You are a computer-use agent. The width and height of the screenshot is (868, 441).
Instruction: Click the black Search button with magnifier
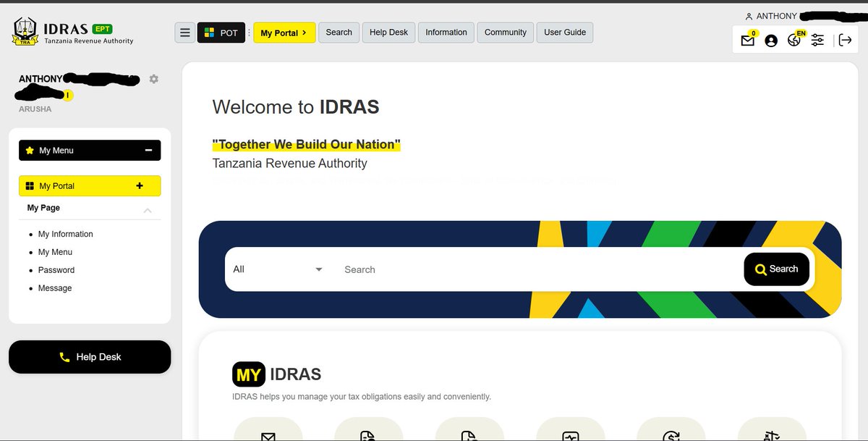(776, 269)
